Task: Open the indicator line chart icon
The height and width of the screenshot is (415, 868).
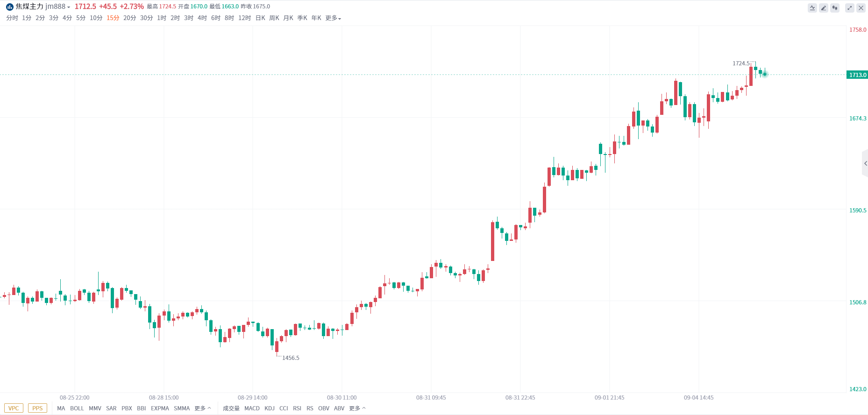Action: (x=812, y=8)
